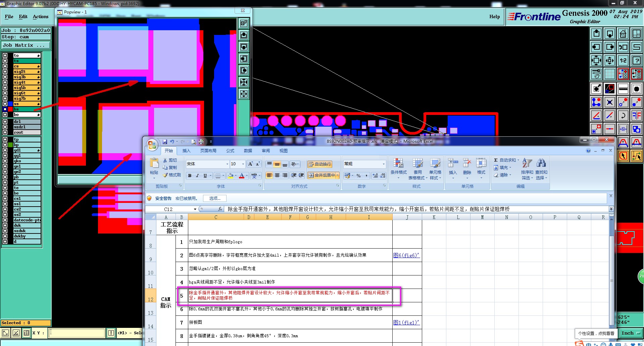Click the Genesis 1:2 zoom icon

[623, 60]
